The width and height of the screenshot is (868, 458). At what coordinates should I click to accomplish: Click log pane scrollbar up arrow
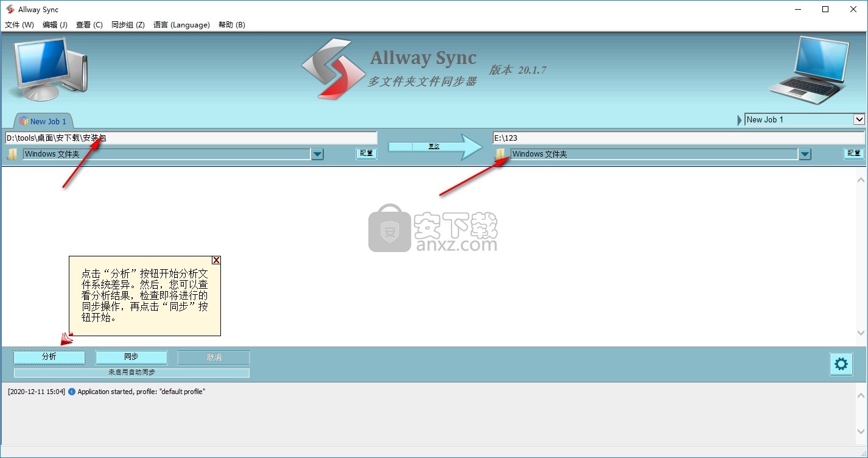pos(861,396)
